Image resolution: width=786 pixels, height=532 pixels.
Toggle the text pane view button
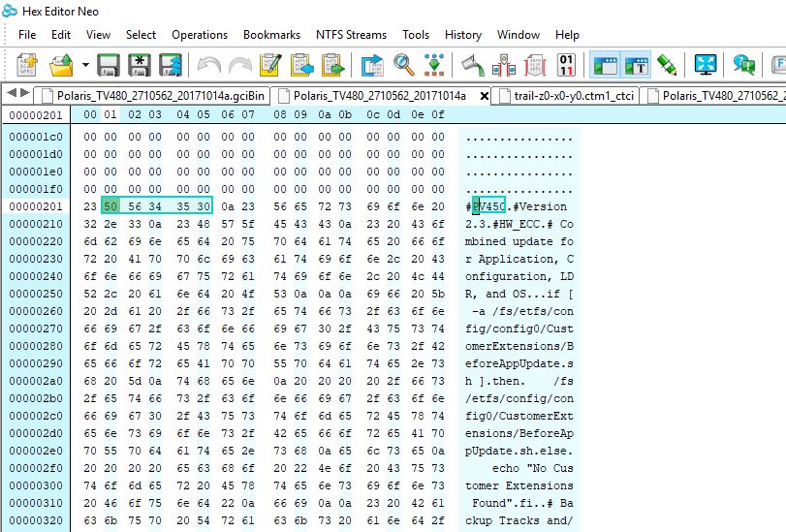tap(636, 65)
